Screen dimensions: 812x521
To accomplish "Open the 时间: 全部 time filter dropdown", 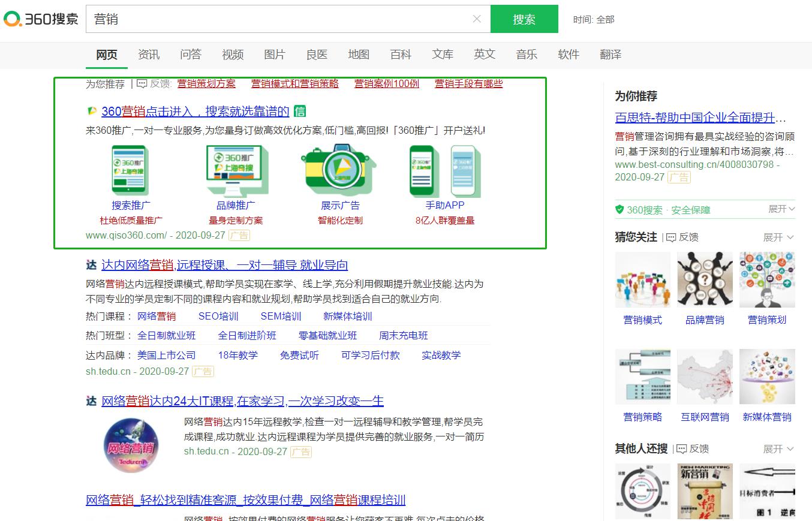I will point(593,19).
